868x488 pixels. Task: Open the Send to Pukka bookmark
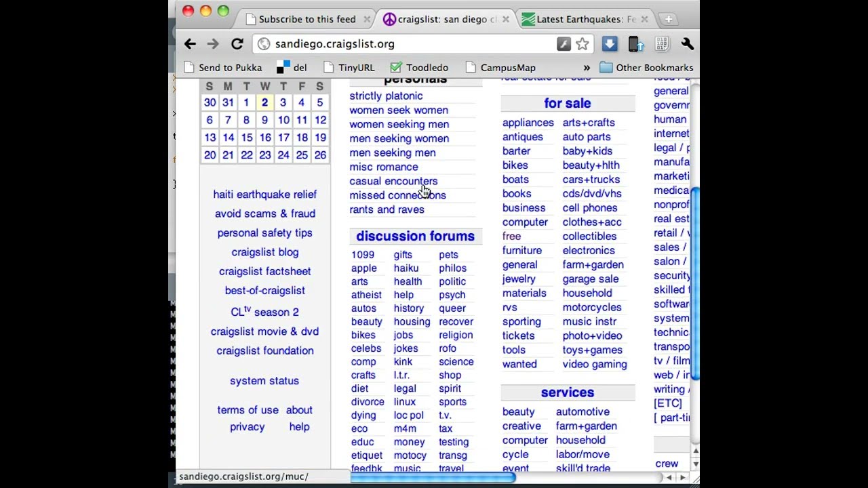(x=223, y=68)
